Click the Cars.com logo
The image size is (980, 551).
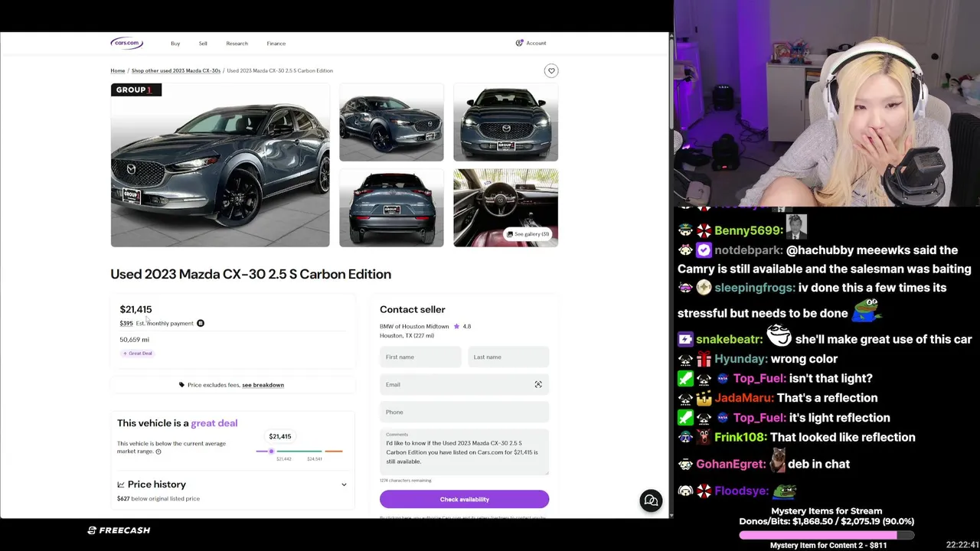point(126,43)
